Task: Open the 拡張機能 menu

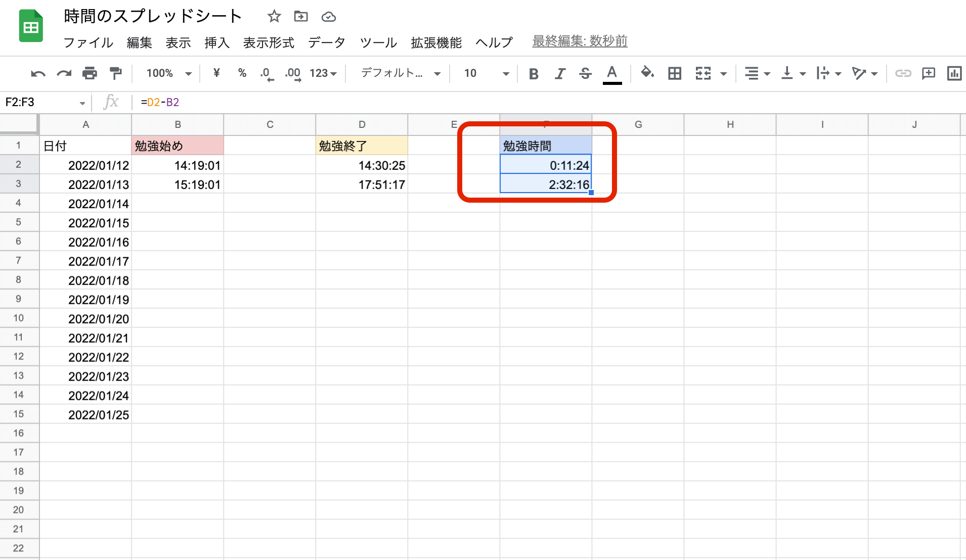Action: [436, 42]
